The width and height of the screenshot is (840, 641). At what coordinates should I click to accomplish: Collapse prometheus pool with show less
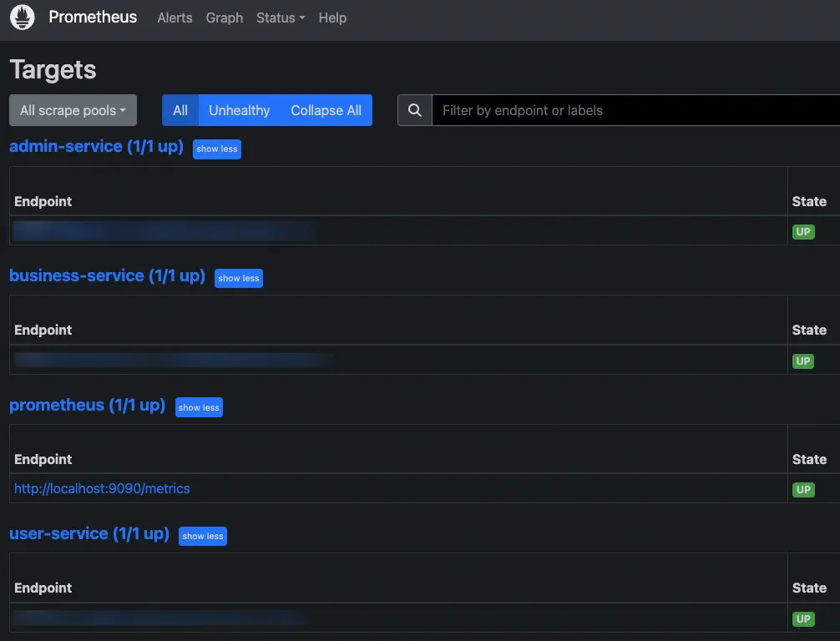point(199,407)
